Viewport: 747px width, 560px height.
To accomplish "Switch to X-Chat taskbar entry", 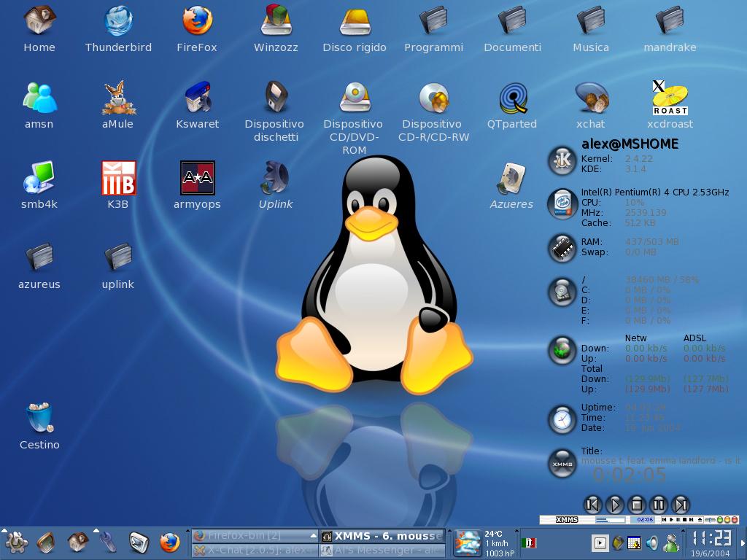I will [x=255, y=550].
